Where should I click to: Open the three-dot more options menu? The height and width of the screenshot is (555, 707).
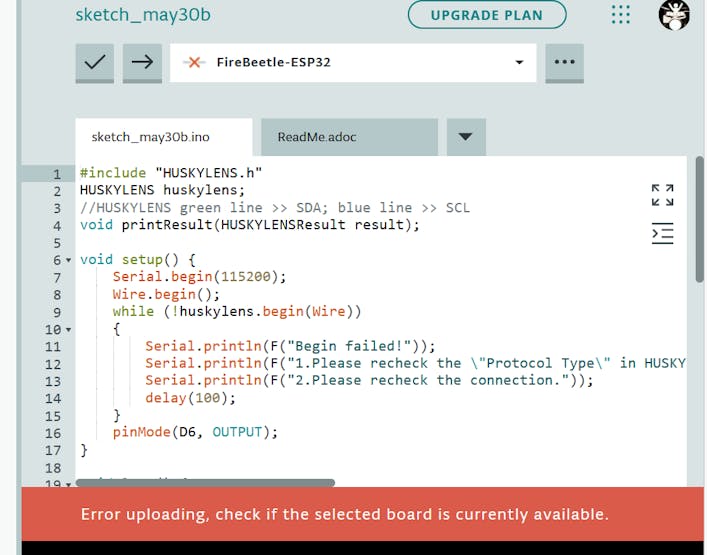pos(564,62)
